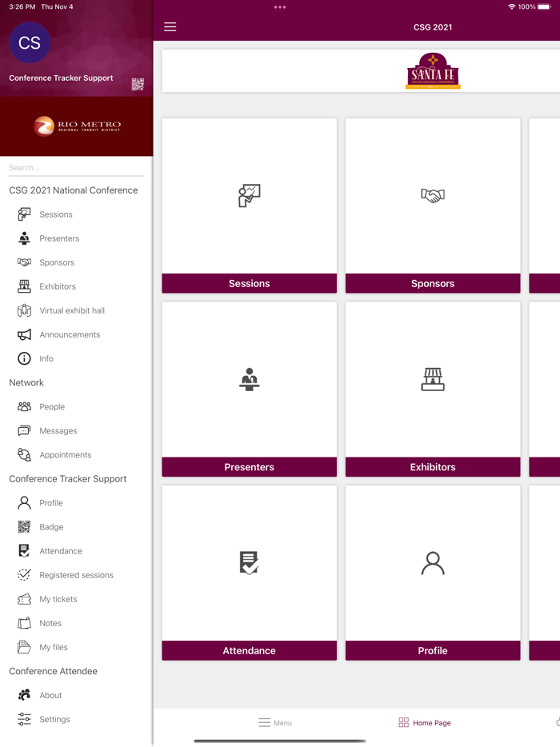Tap the three-dot multitasking indicator

pyautogui.click(x=280, y=7)
